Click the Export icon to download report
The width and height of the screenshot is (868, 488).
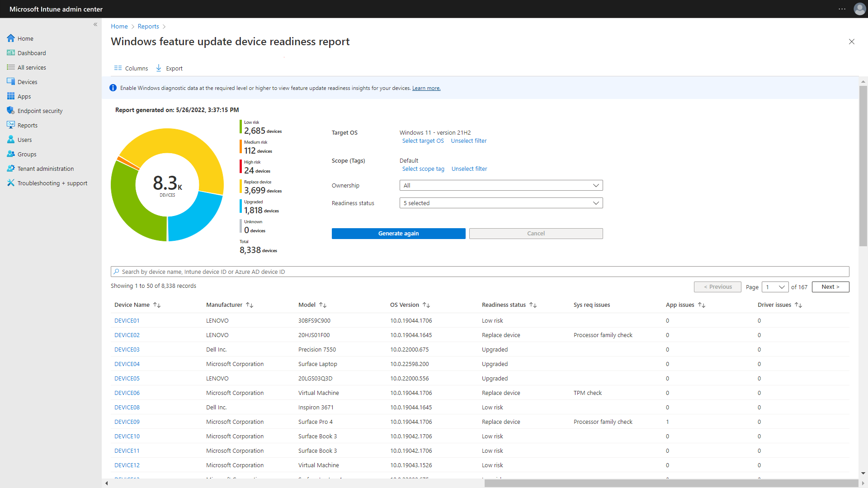tap(159, 68)
